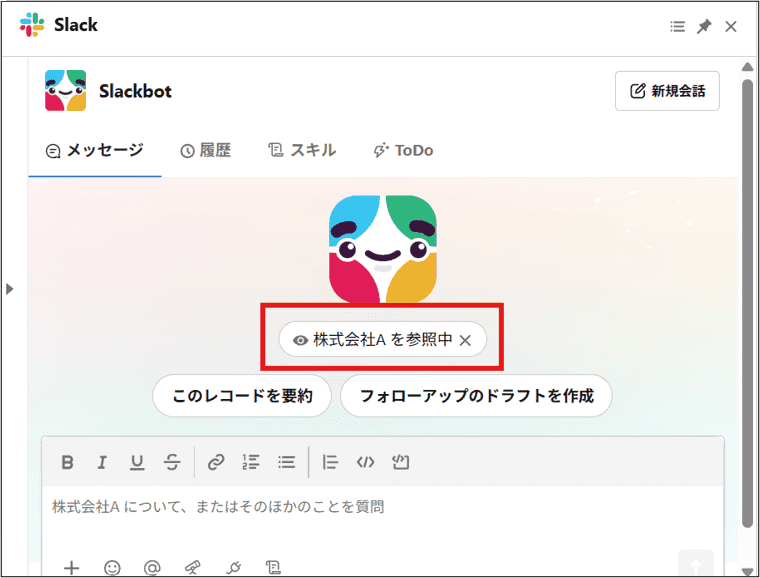Click the Slack logo icon
760x578 pixels.
32,25
